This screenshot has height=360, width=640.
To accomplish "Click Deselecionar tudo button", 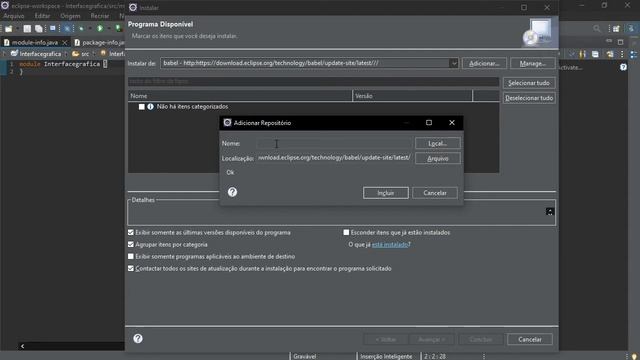I will (x=529, y=98).
